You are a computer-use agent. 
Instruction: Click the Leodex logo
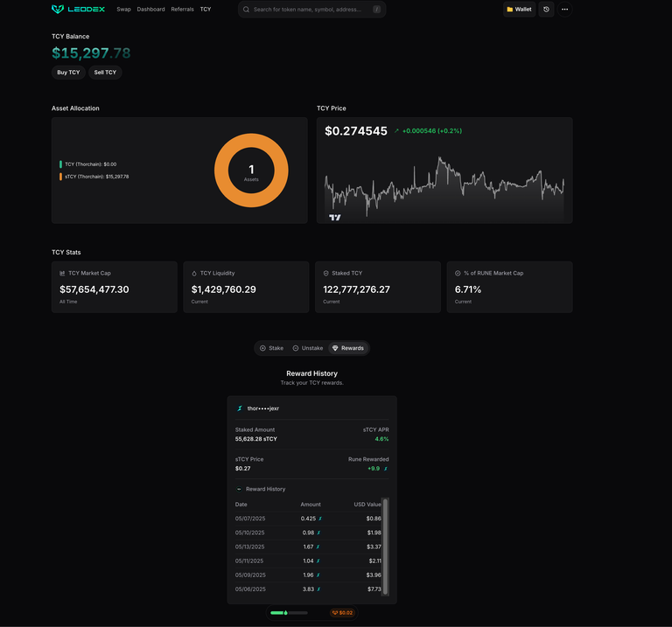(78, 9)
